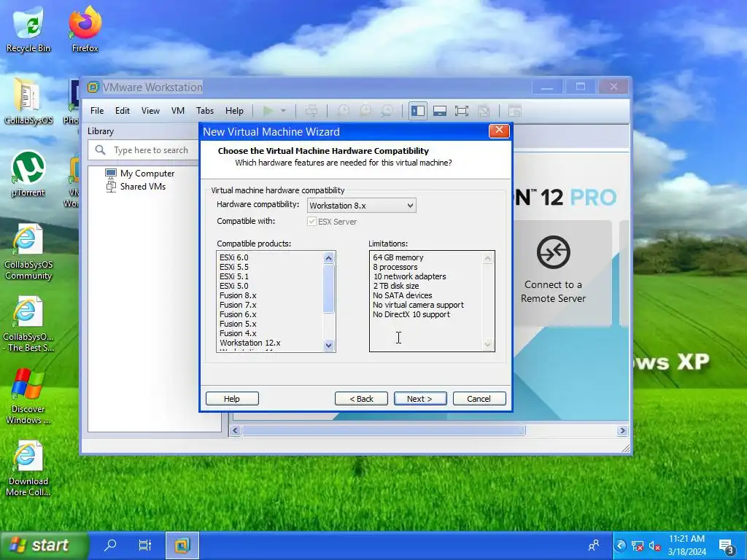Select the Firefox desktop icon

[85, 28]
